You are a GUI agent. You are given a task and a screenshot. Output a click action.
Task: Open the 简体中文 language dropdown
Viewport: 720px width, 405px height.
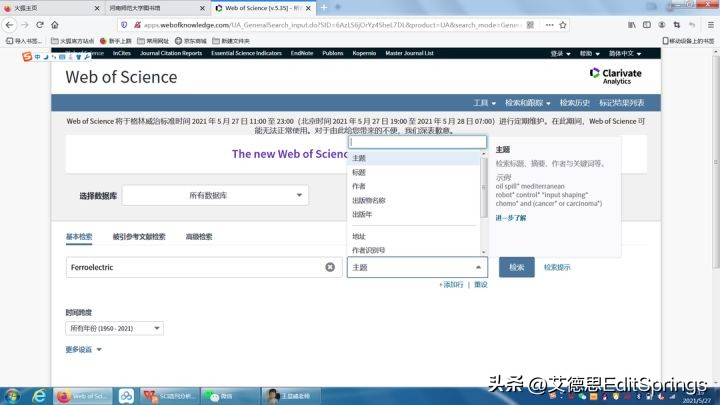[625, 54]
